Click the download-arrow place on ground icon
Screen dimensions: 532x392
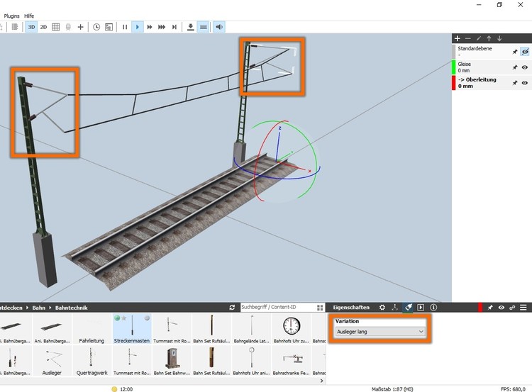(191, 27)
